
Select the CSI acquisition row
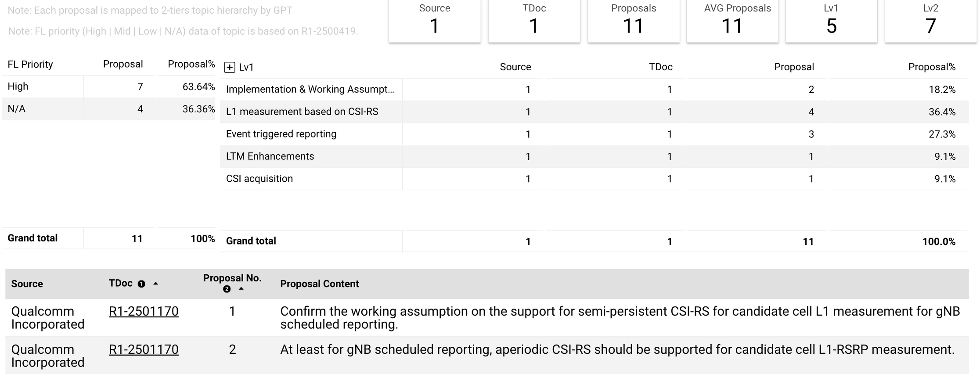[x=594, y=179]
